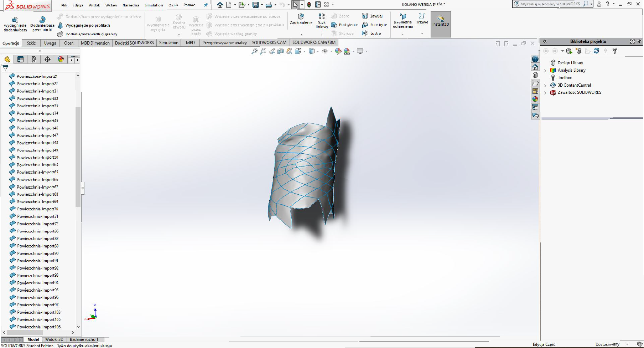
Task: Click the feature tree filter icon
Action: 5,68
